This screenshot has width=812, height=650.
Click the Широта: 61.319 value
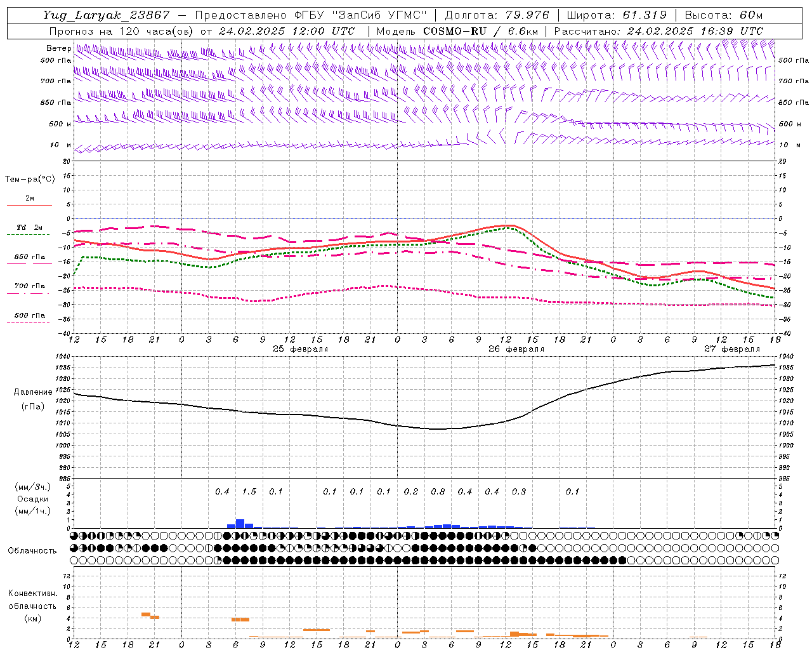pyautogui.click(x=617, y=15)
